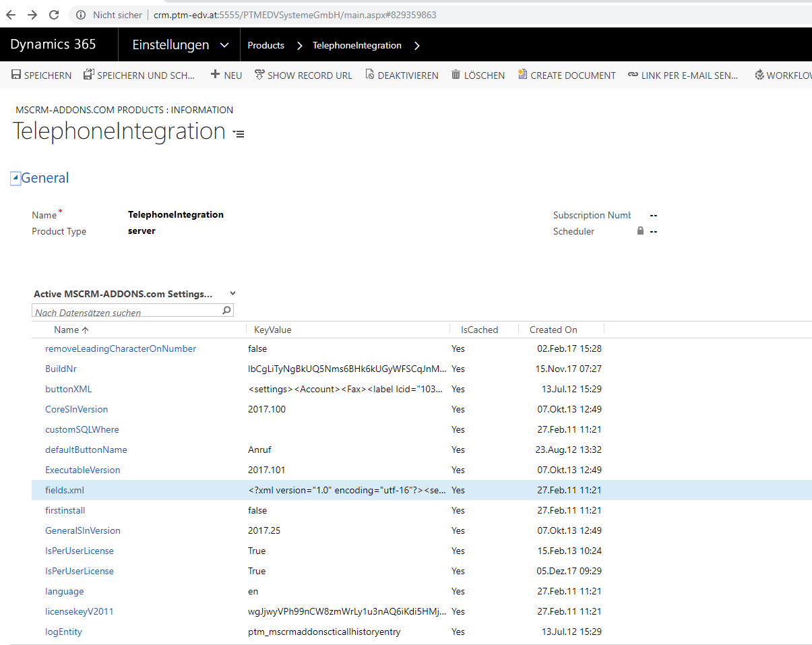Open the record menu icon beside TelephoneIntegration title
812x645 pixels.
click(239, 134)
